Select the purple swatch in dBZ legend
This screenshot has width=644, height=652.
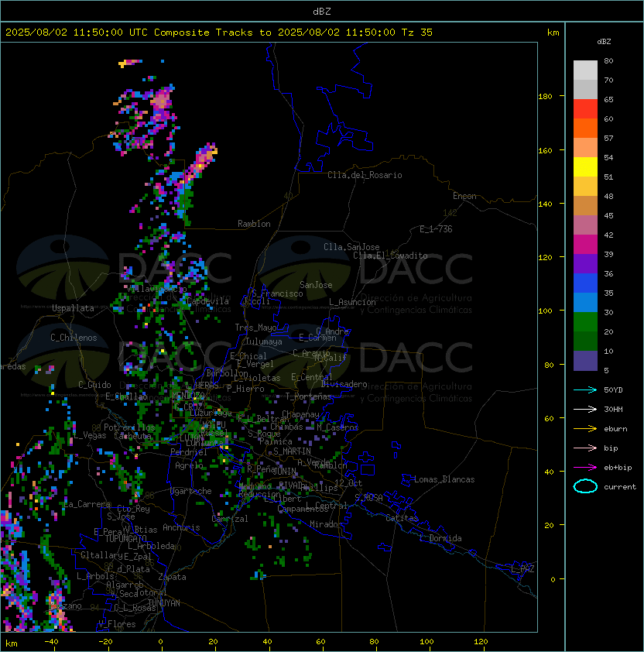(x=585, y=264)
